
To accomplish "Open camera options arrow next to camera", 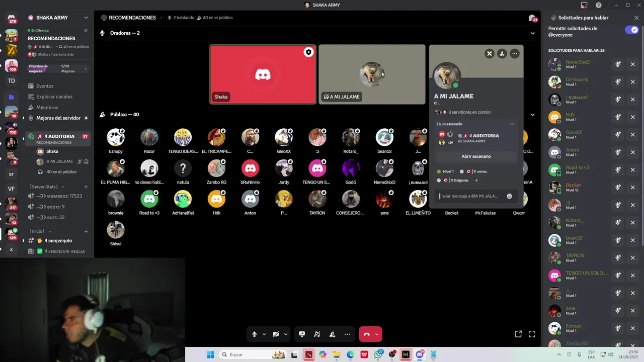I will (x=286, y=334).
